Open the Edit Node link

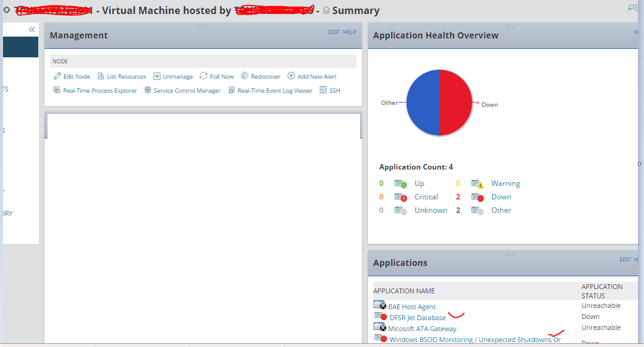click(76, 76)
